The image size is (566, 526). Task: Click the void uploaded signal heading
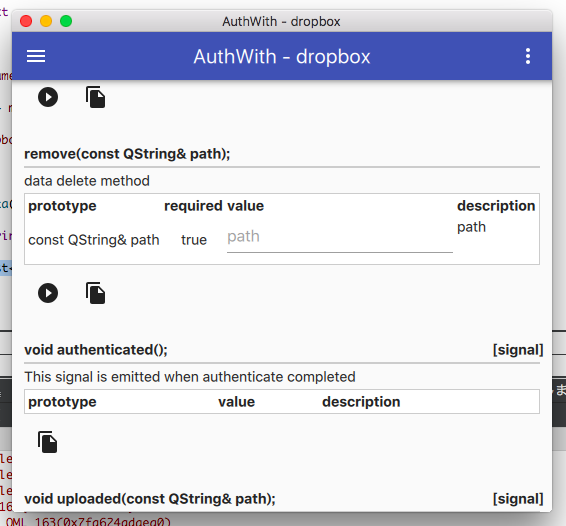point(150,499)
